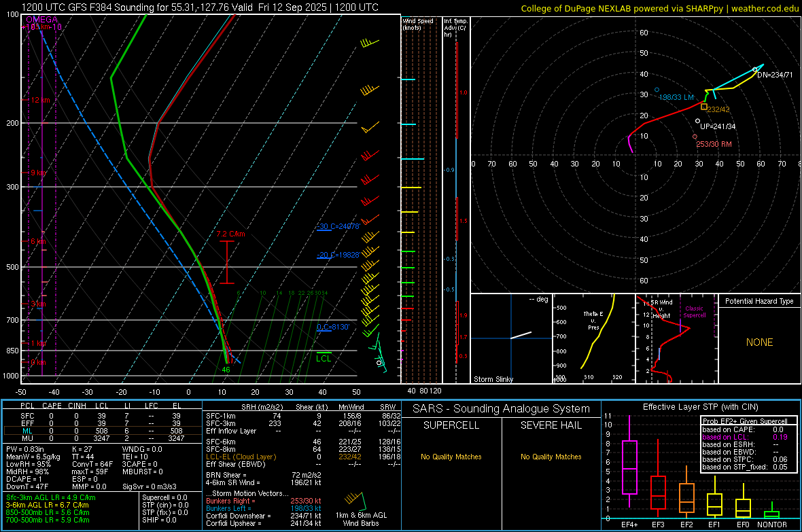Viewport: 802px width, 532px height.
Task: Click the 7.2 C/km lapse rate text
Action: [x=230, y=234]
